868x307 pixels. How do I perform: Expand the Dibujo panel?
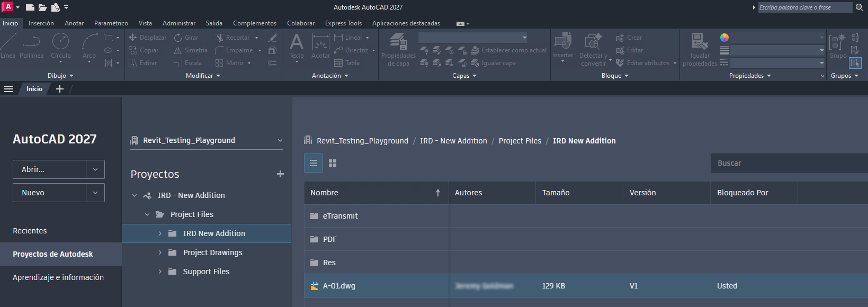tap(60, 76)
